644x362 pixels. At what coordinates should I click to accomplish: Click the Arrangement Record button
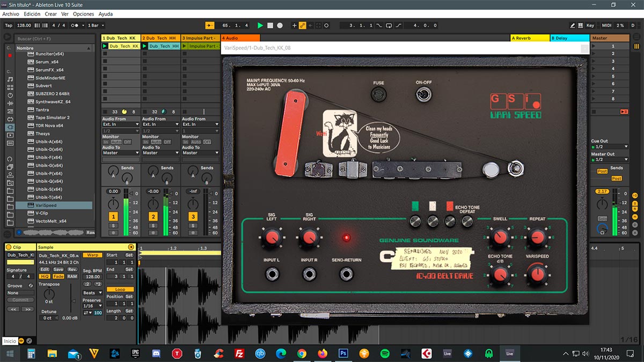tap(280, 25)
